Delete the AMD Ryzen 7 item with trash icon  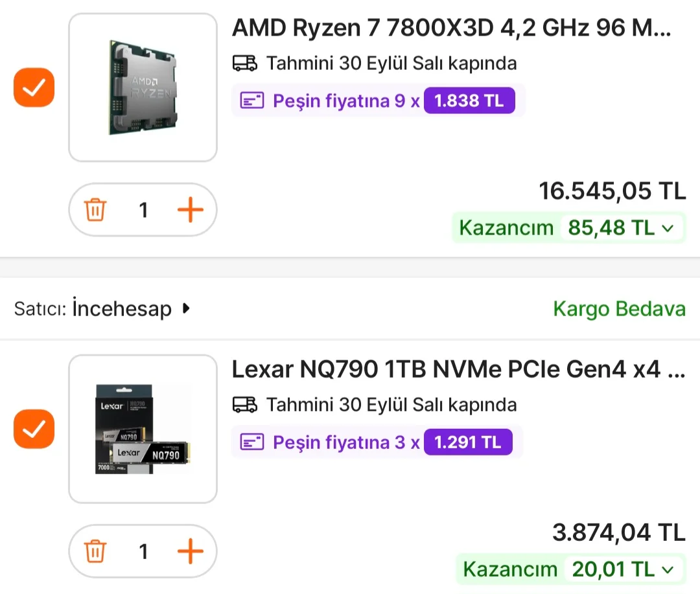95,210
